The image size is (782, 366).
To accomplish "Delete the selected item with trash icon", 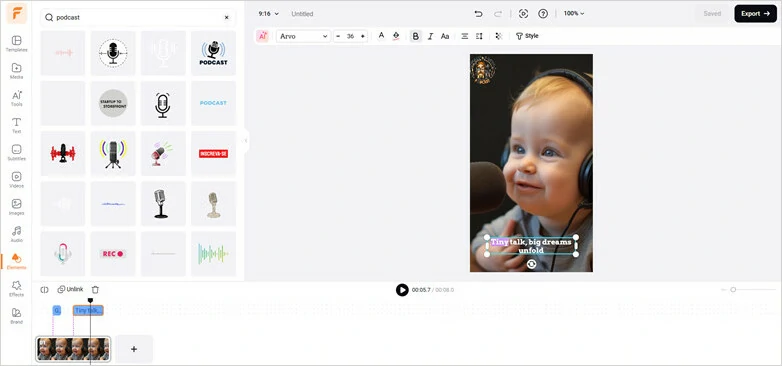I will (x=95, y=290).
